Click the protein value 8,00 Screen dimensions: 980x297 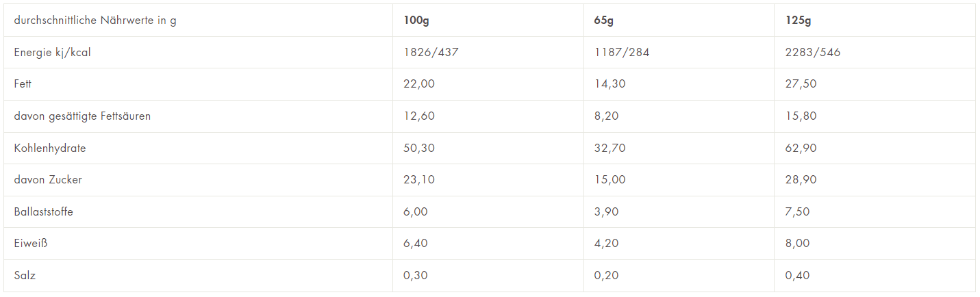point(798,244)
